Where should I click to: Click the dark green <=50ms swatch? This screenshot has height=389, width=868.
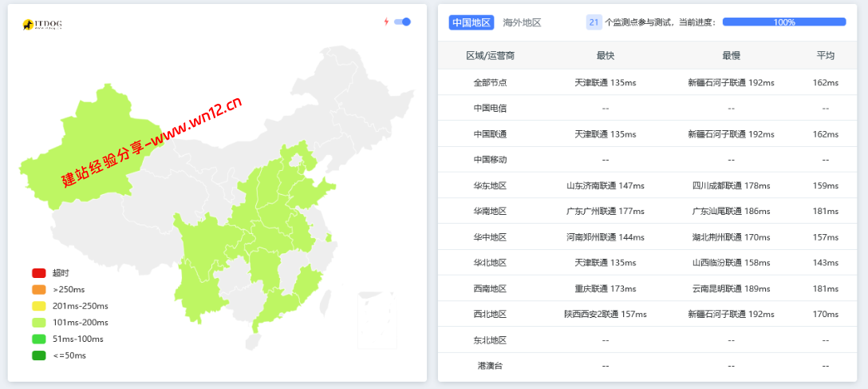coord(39,355)
